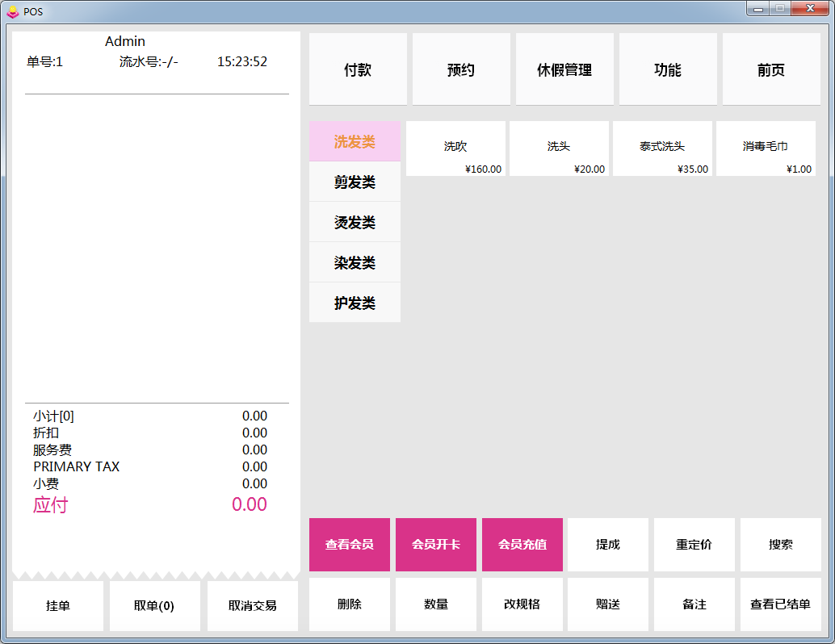This screenshot has height=644, width=835.
Task: Click the pink 会员开卡 button
Action: point(436,545)
